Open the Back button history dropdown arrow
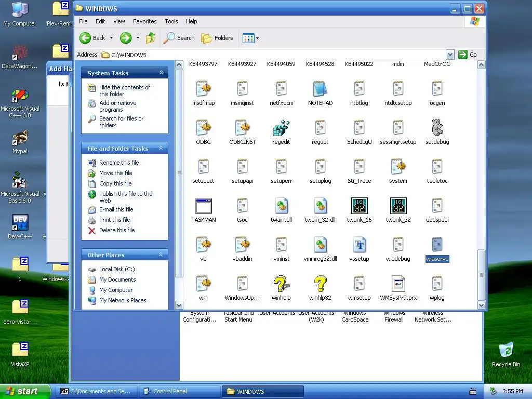The height and width of the screenshot is (399, 532). (x=111, y=38)
